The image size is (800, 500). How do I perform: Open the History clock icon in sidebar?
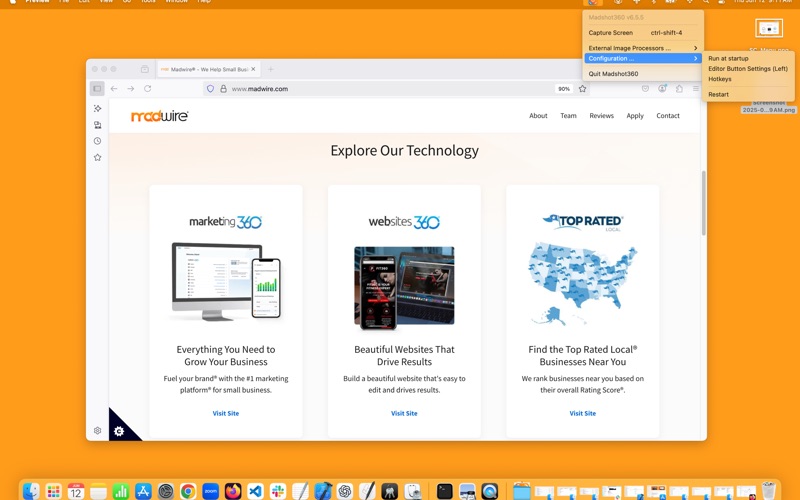point(97,141)
